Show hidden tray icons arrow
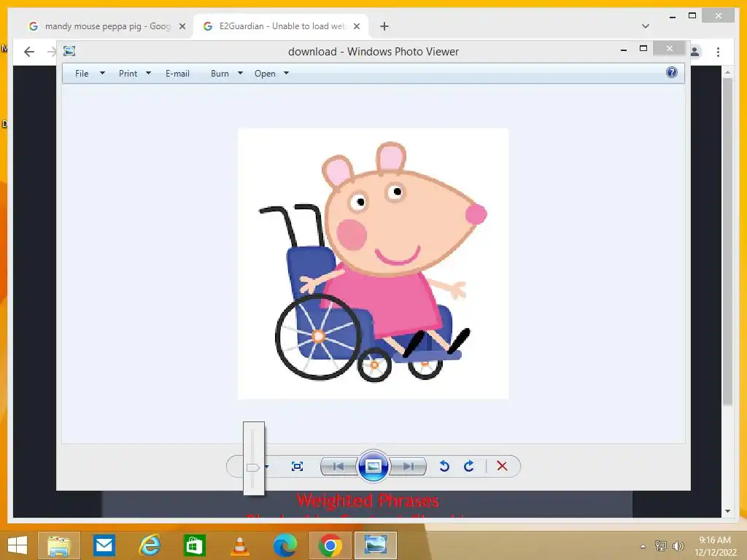The image size is (747, 560). pos(643,546)
